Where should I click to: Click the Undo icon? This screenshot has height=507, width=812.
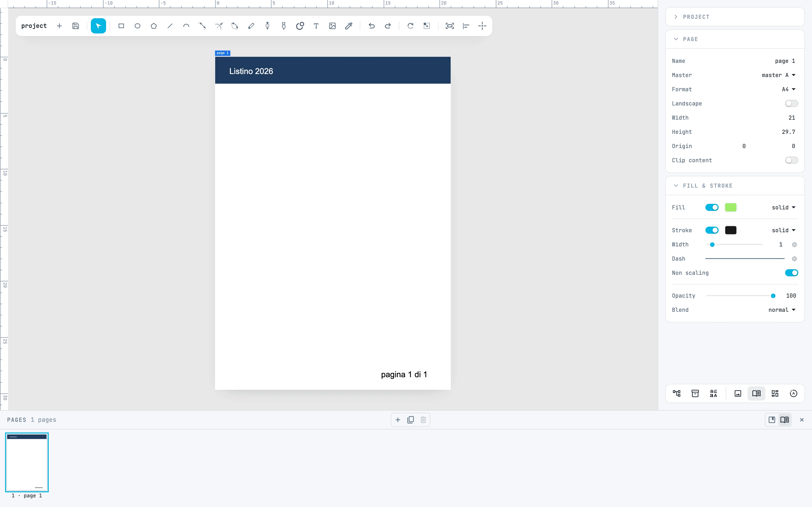pyautogui.click(x=371, y=26)
